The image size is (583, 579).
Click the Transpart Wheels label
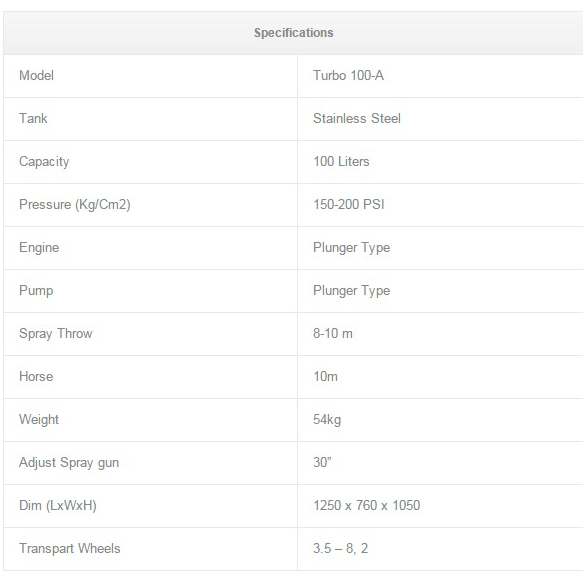click(70, 549)
